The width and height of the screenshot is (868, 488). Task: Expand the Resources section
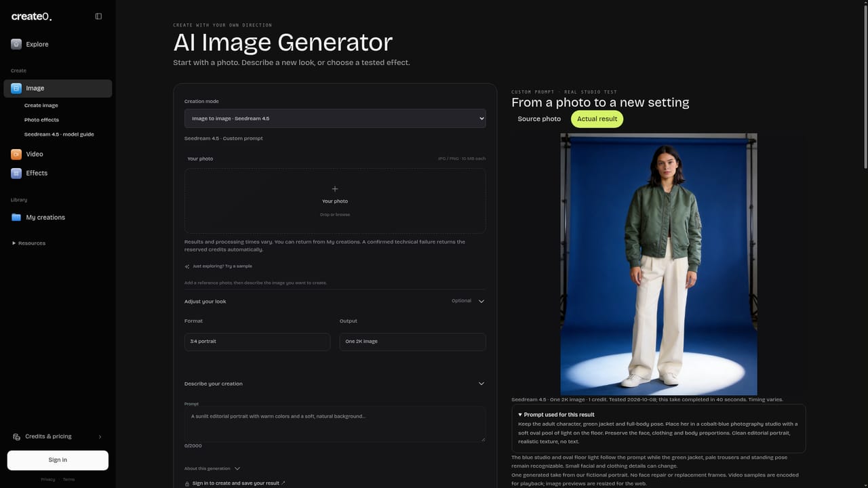point(28,243)
